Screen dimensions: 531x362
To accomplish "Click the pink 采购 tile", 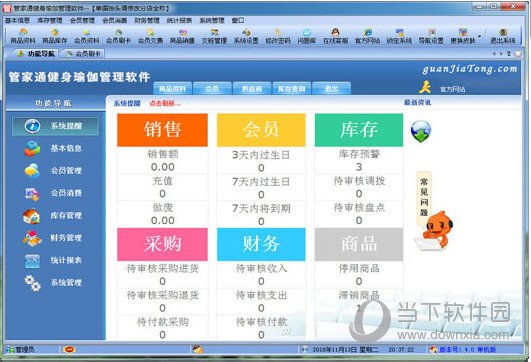I will point(163,244).
